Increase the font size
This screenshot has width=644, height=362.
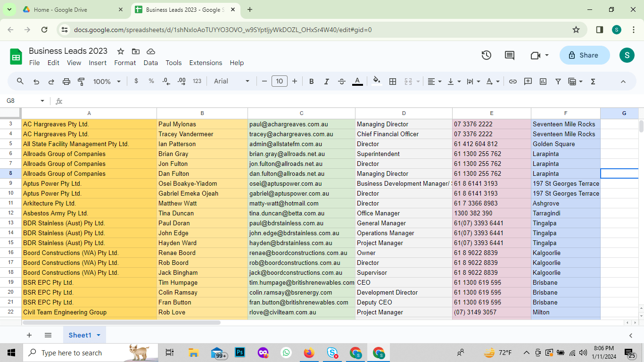295,82
